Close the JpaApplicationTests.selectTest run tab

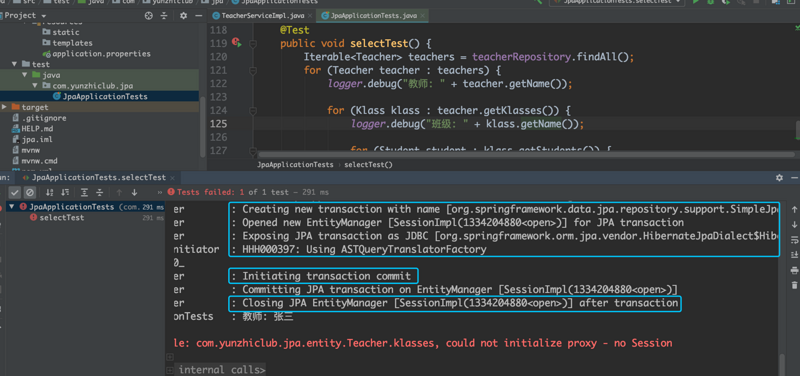pyautogui.click(x=173, y=178)
